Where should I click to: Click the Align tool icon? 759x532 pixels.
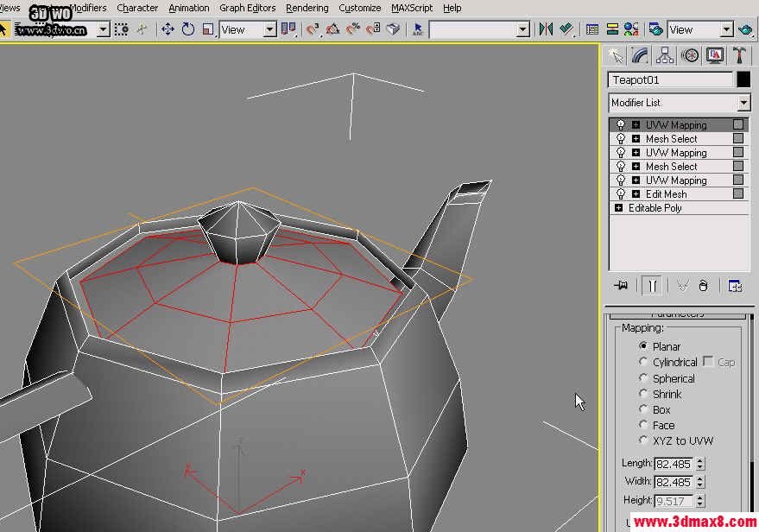(566, 29)
